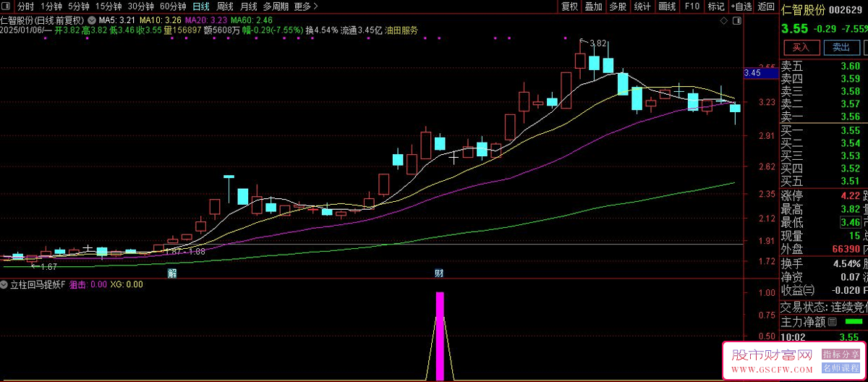The width and height of the screenshot is (868, 382).
Task: Switch to the 分时 intraday chart
Action: pyautogui.click(x=26, y=7)
